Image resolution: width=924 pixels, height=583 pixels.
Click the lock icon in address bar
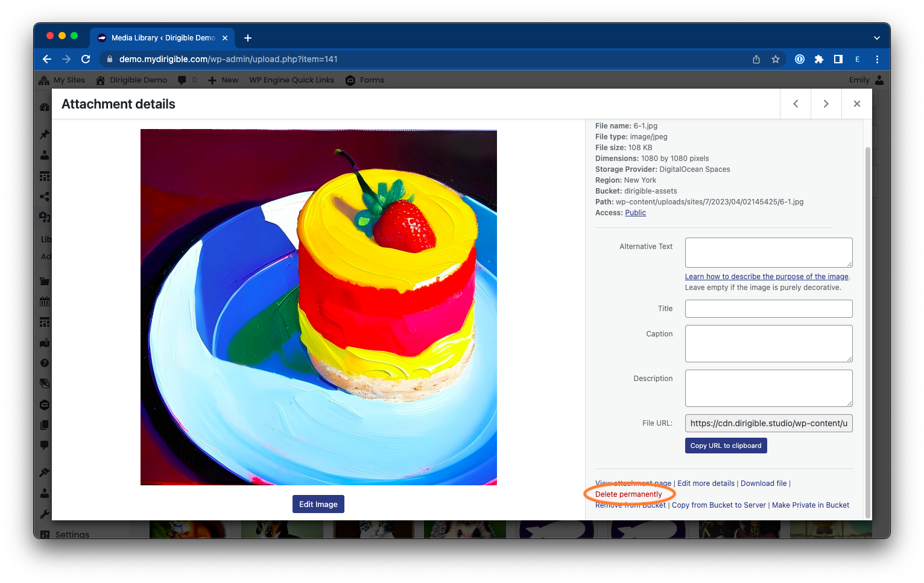click(109, 59)
